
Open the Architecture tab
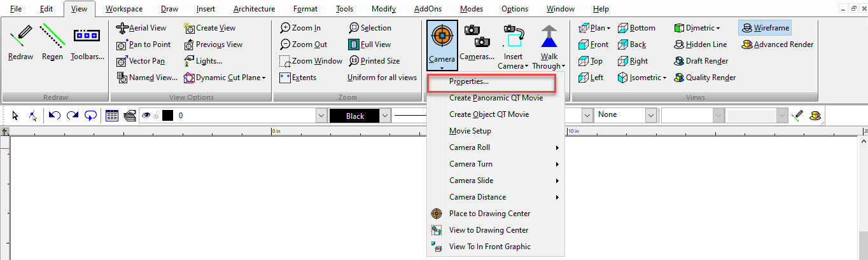[x=254, y=9]
